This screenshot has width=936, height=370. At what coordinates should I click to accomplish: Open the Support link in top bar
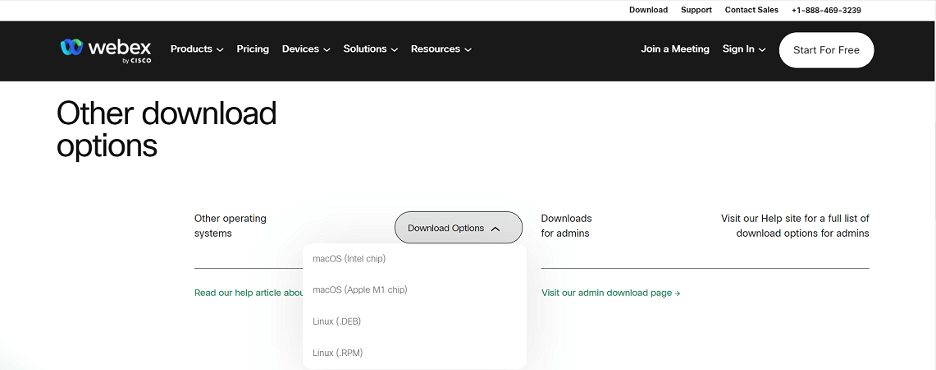[696, 10]
